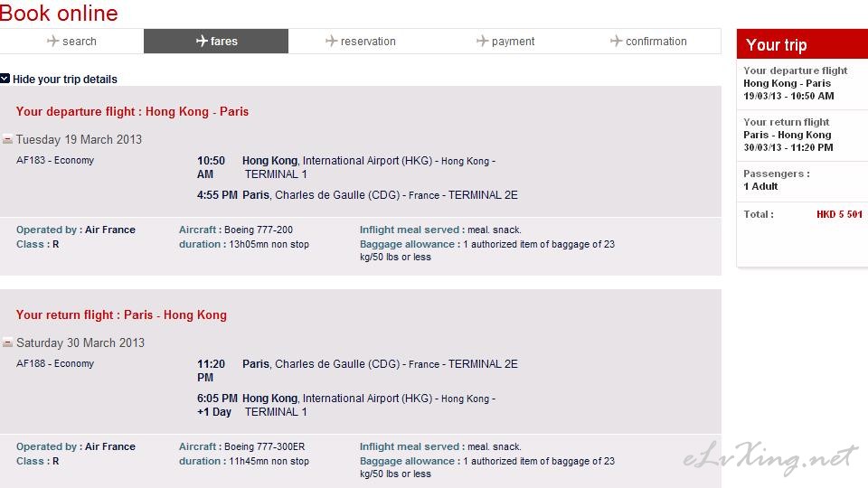
Task: Click the minus icon beside Tuesday 19 March
Action: [7, 139]
